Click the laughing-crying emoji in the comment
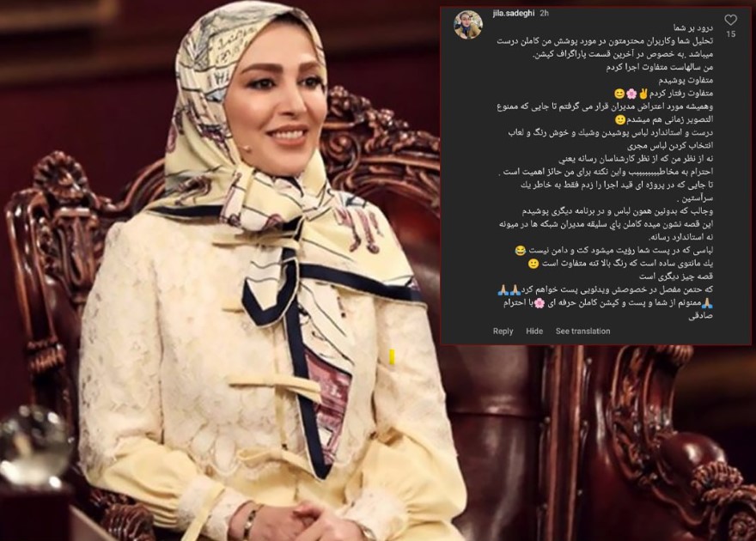The image size is (756, 541). [521, 251]
